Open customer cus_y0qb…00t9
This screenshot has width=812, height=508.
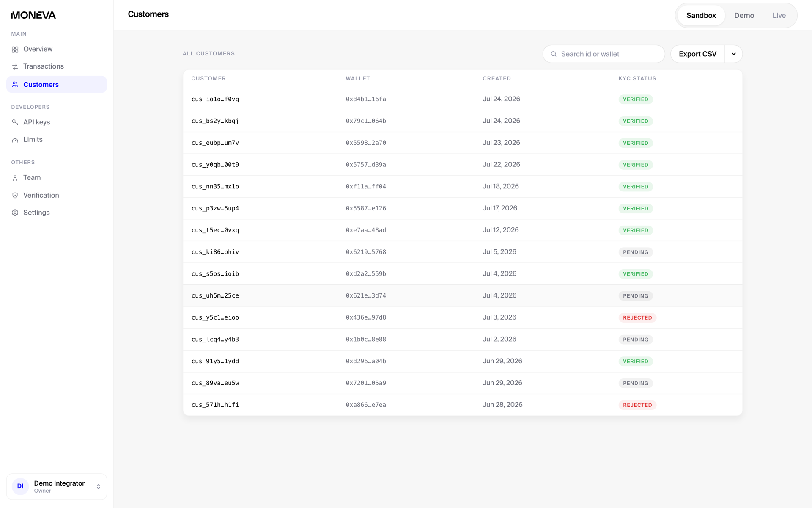point(463,165)
